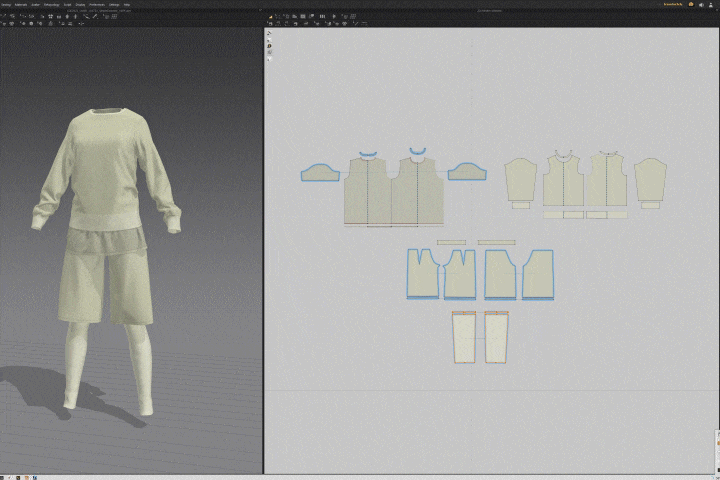Select the left sweatshirt bodice pattern of the joined pair
The height and width of the screenshot is (480, 720).
coord(368,192)
